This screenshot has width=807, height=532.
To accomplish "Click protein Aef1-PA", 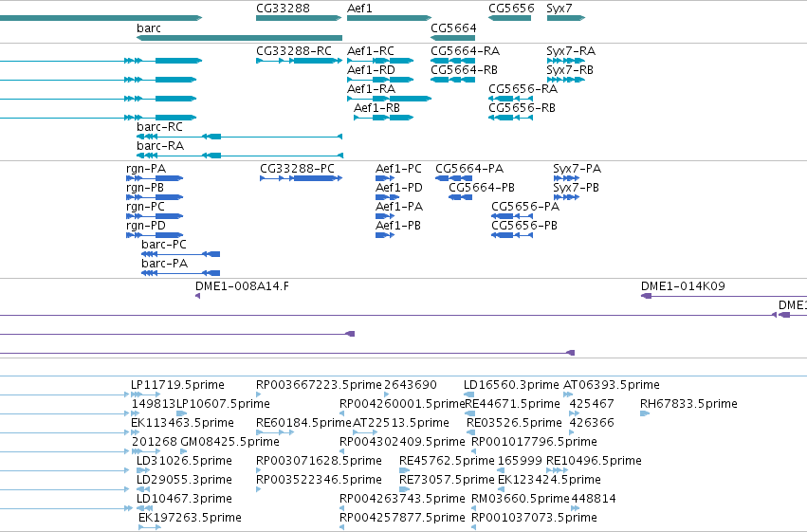I will coord(385,216).
